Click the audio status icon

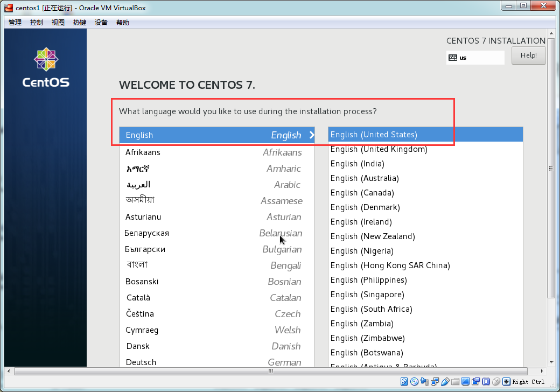(x=425, y=382)
